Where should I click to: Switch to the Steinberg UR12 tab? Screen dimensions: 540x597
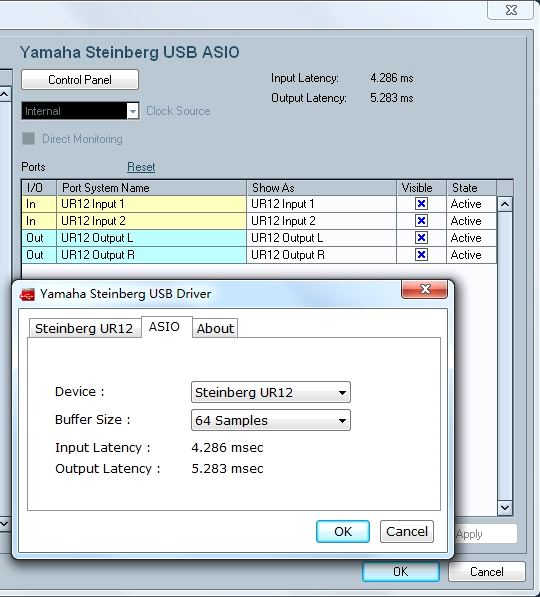coord(84,328)
